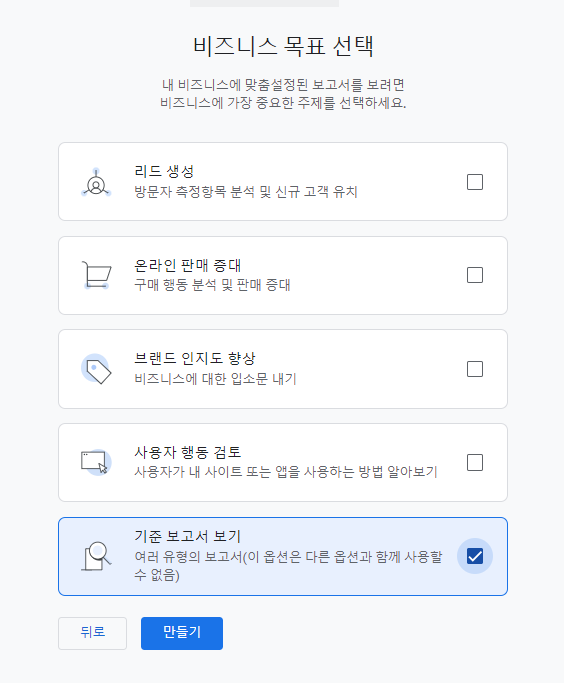The height and width of the screenshot is (683, 564).
Task: Select the 사용자 행동 검토 checkbox
Action: tap(475, 463)
